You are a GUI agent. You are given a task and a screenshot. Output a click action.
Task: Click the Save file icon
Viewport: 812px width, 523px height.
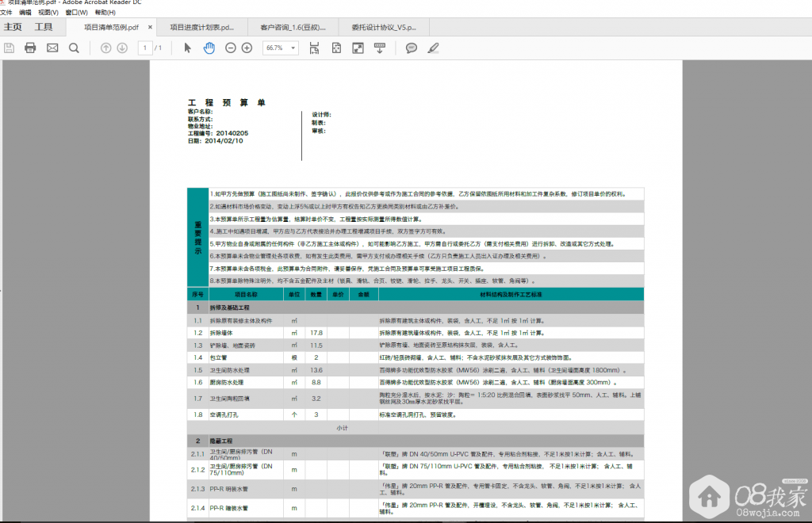click(10, 48)
